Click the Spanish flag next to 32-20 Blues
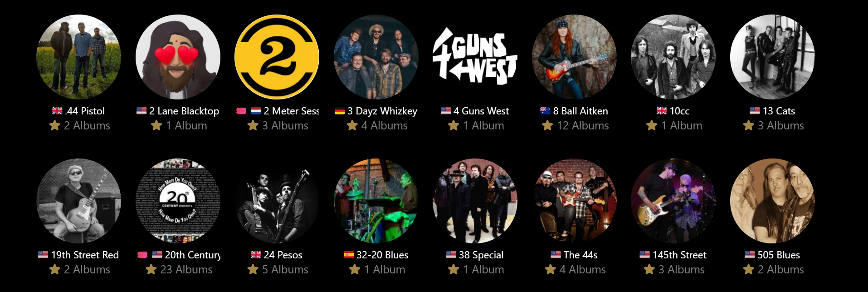This screenshot has height=292, width=868. (349, 255)
